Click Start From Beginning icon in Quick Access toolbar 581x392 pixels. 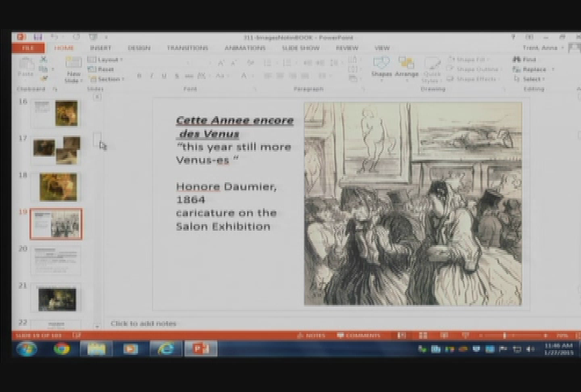coord(93,36)
